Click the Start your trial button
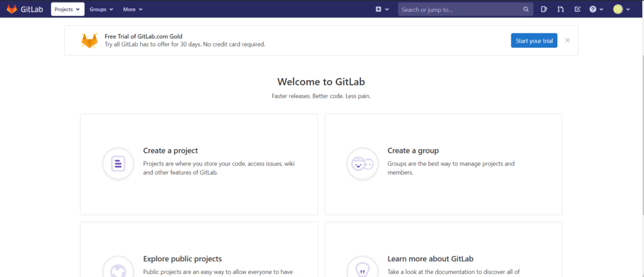The width and height of the screenshot is (644, 277). (x=534, y=40)
